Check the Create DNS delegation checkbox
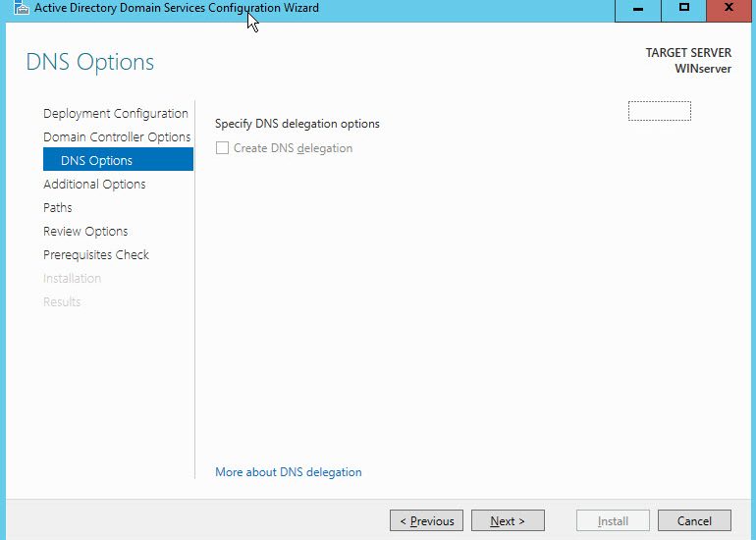 (222, 148)
